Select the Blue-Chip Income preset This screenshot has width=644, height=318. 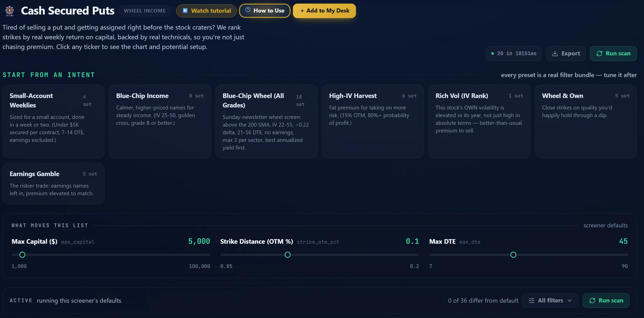(160, 121)
